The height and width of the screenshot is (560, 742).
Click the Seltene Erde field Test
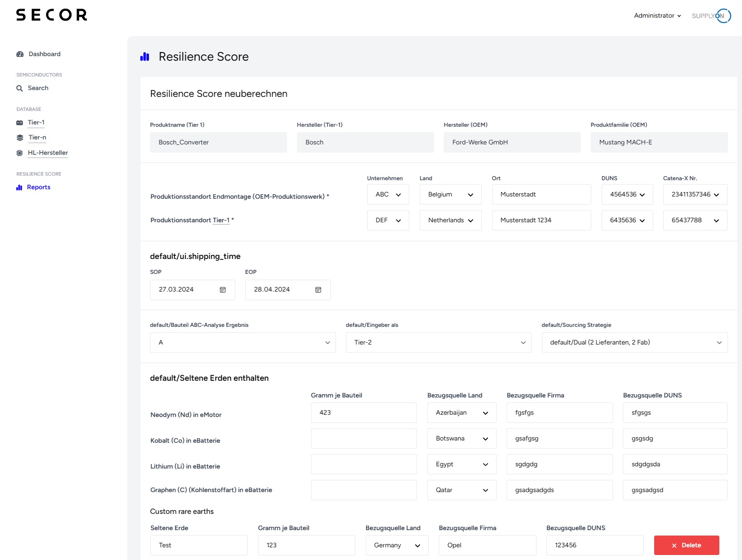click(199, 546)
